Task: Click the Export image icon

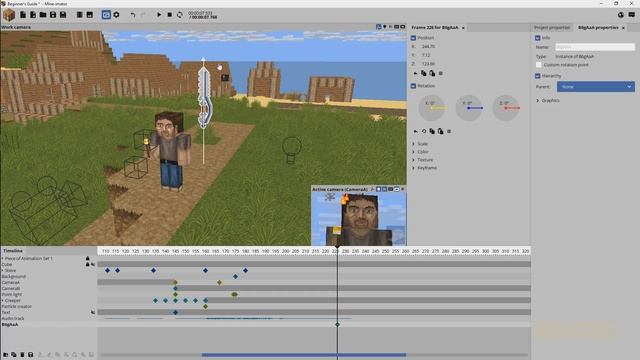Action: tap(89, 15)
